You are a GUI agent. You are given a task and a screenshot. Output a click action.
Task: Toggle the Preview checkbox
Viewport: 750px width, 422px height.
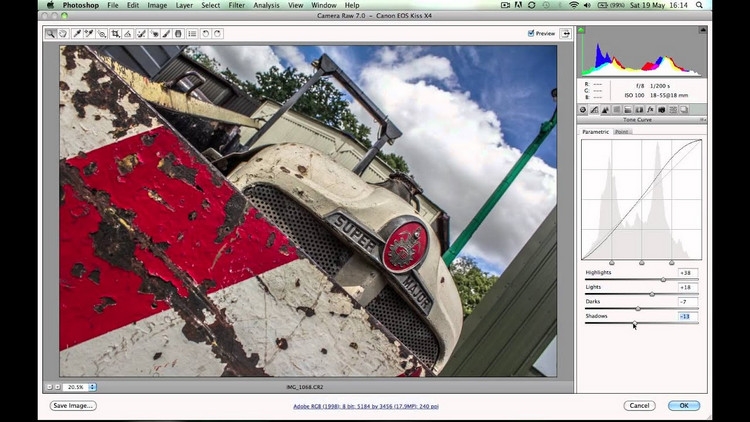point(531,33)
